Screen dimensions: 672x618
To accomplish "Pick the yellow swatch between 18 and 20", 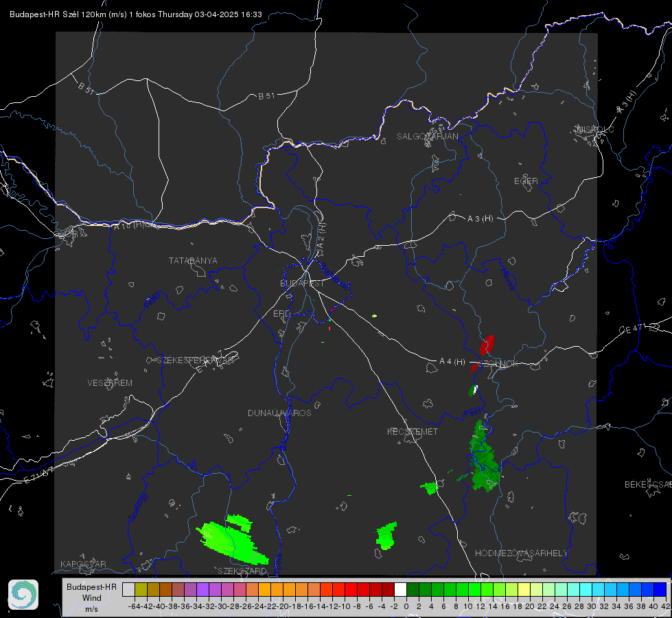I will [x=524, y=589].
